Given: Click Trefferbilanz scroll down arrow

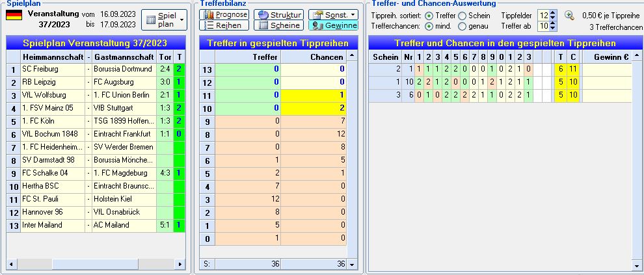Looking at the screenshot, I should tap(353, 265).
